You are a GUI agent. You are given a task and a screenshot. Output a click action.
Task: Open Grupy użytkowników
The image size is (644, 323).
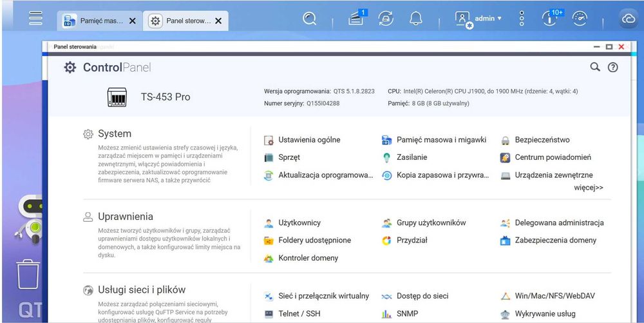tap(431, 222)
